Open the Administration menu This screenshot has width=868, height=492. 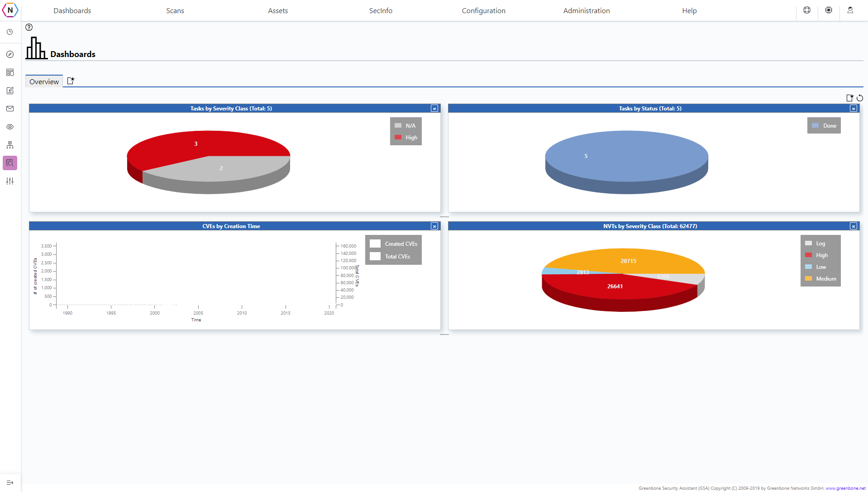point(587,10)
